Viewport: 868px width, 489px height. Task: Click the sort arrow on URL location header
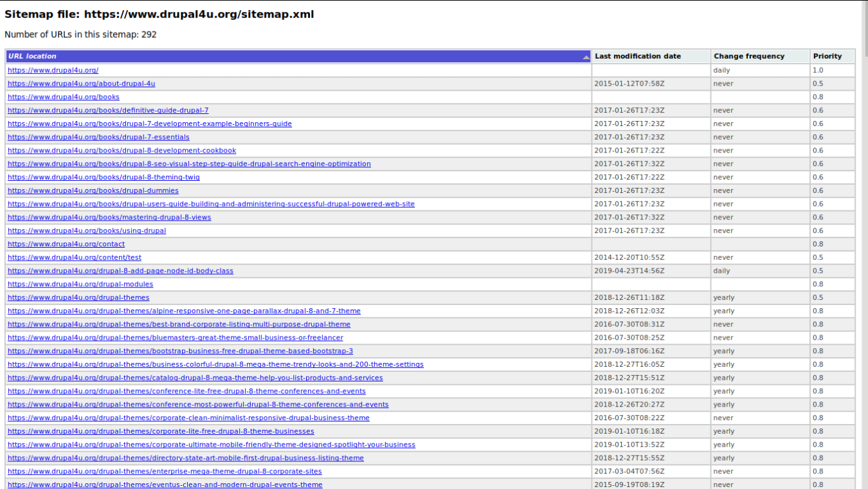pyautogui.click(x=586, y=56)
